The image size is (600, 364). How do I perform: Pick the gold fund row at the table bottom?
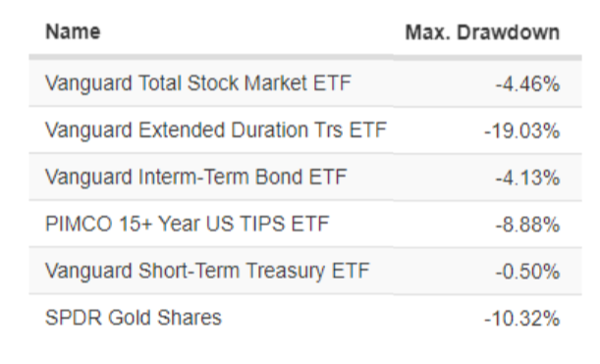pos(305,318)
